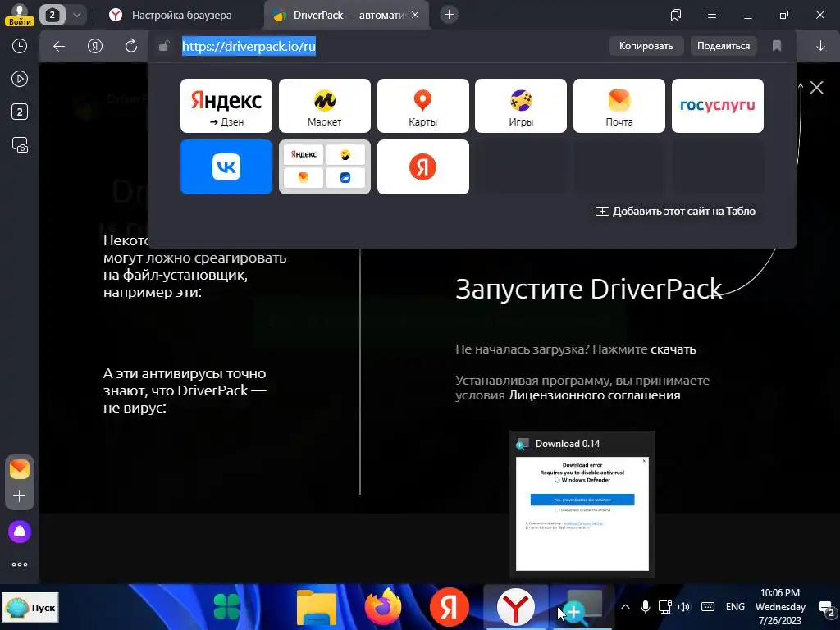
Task: Launch the Alice assistant purple icon
Action: tap(20, 532)
